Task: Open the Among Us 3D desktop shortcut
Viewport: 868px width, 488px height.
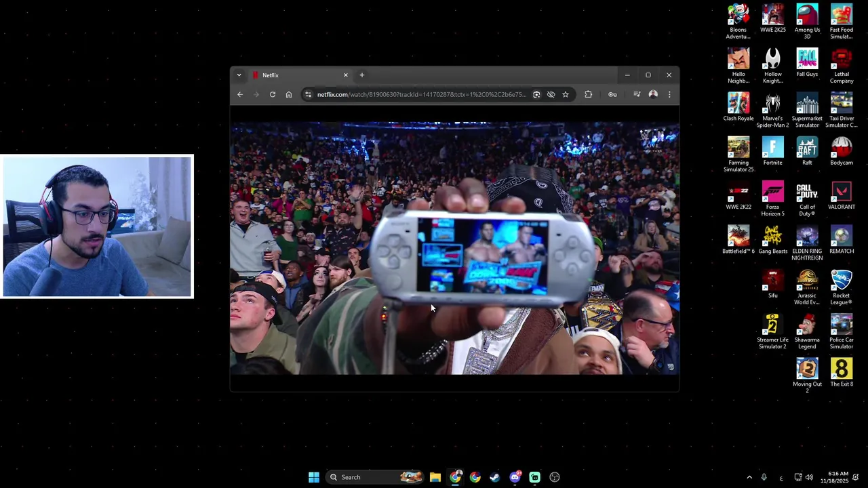Action: pyautogui.click(x=807, y=22)
